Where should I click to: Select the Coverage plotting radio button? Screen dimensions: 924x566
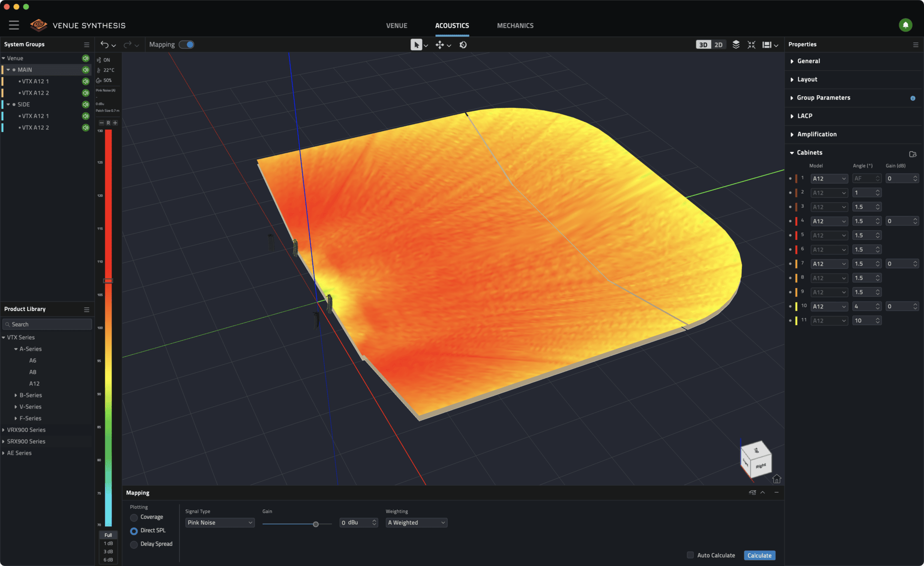(x=134, y=517)
